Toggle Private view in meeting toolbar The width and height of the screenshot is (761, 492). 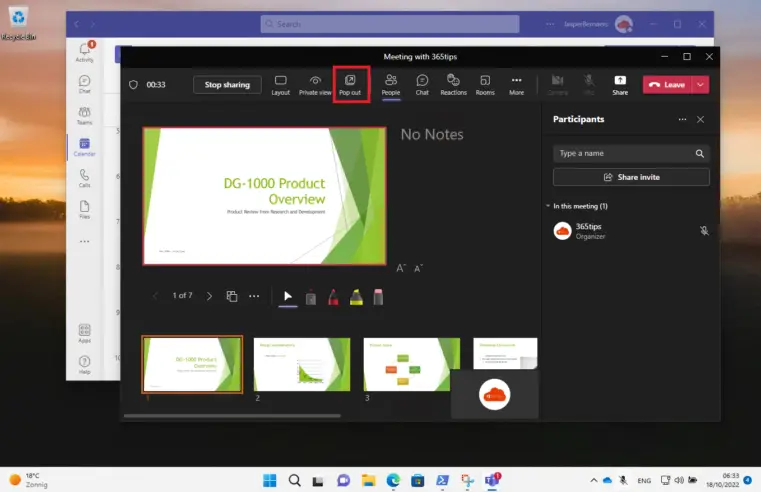315,85
